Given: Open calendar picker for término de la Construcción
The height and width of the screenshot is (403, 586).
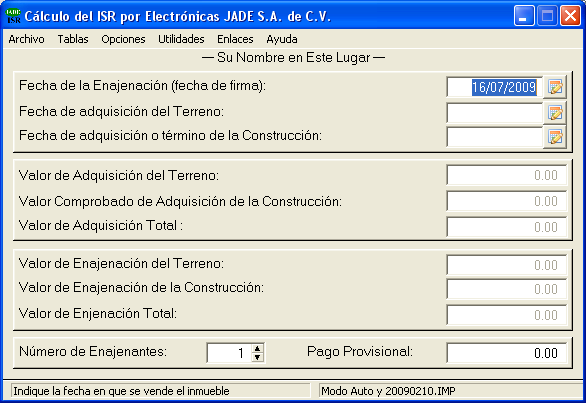Looking at the screenshot, I should click(555, 137).
